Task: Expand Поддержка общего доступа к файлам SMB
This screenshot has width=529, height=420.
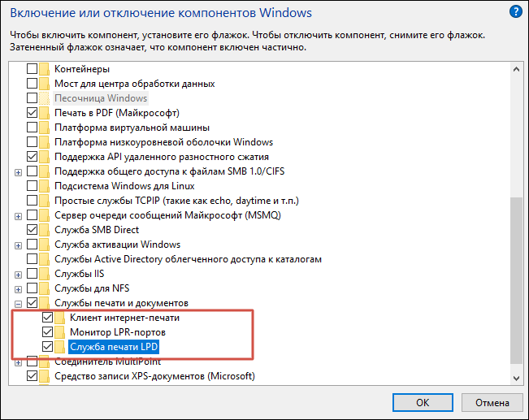Action: [18, 171]
